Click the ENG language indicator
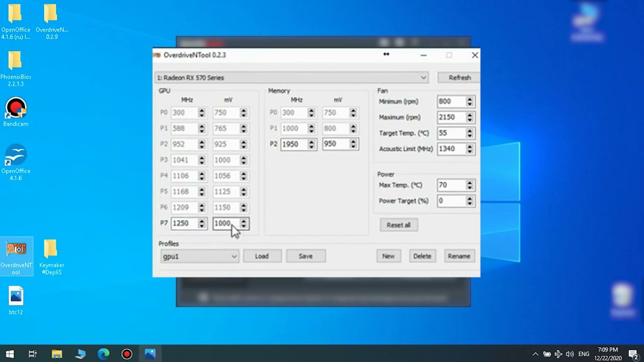644x362 pixels. pos(584,354)
